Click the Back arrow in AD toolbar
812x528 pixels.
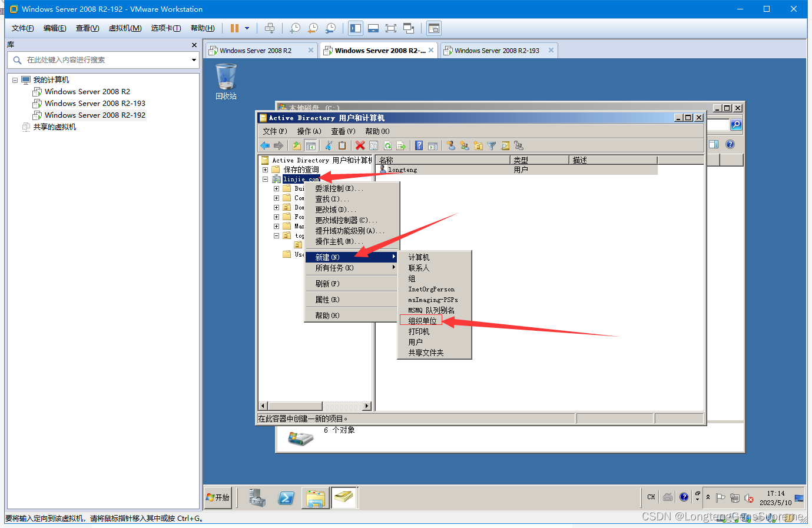coord(265,145)
